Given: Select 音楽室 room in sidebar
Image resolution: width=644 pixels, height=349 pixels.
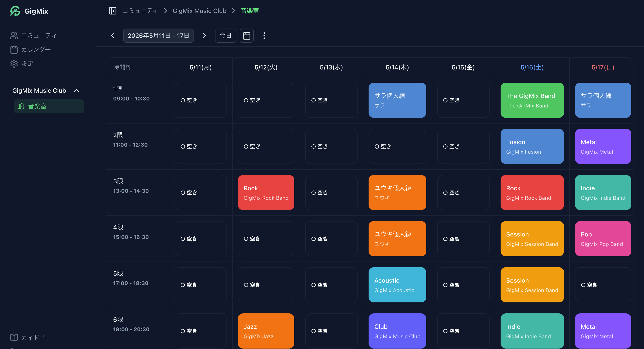Looking at the screenshot, I should 49,106.
